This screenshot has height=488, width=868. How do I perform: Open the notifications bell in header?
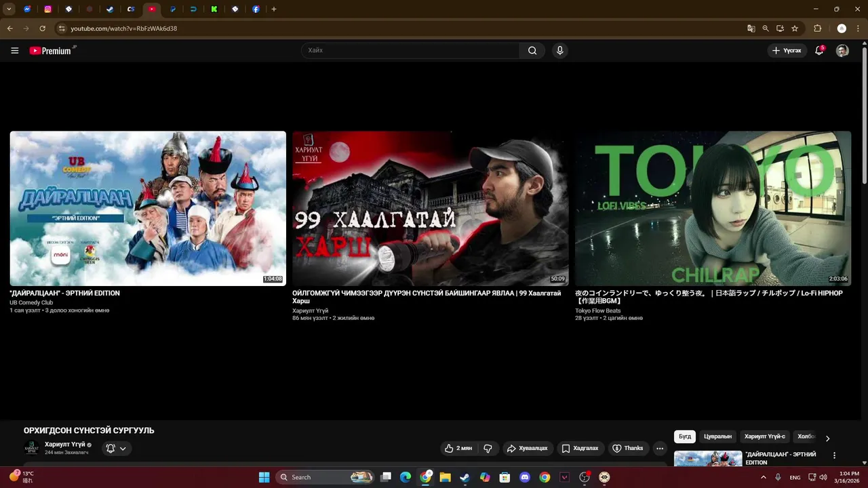819,50
